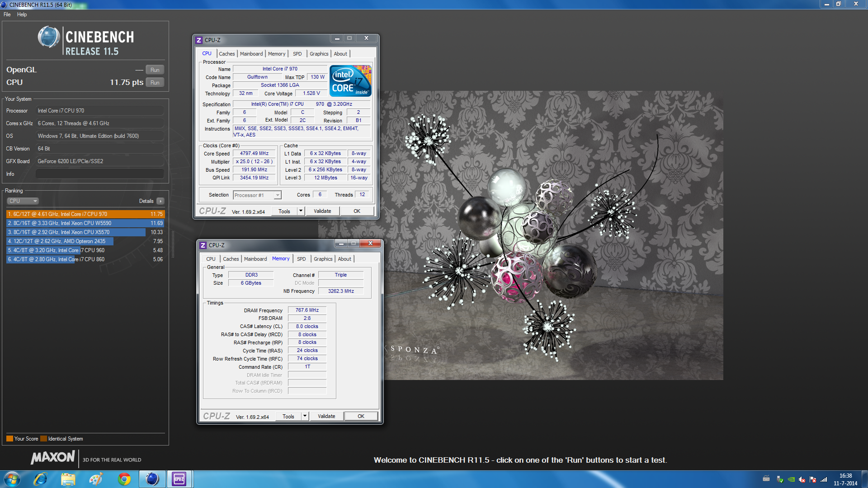Click the Info input field in Your System
The height and width of the screenshot is (488, 868).
coord(99,174)
